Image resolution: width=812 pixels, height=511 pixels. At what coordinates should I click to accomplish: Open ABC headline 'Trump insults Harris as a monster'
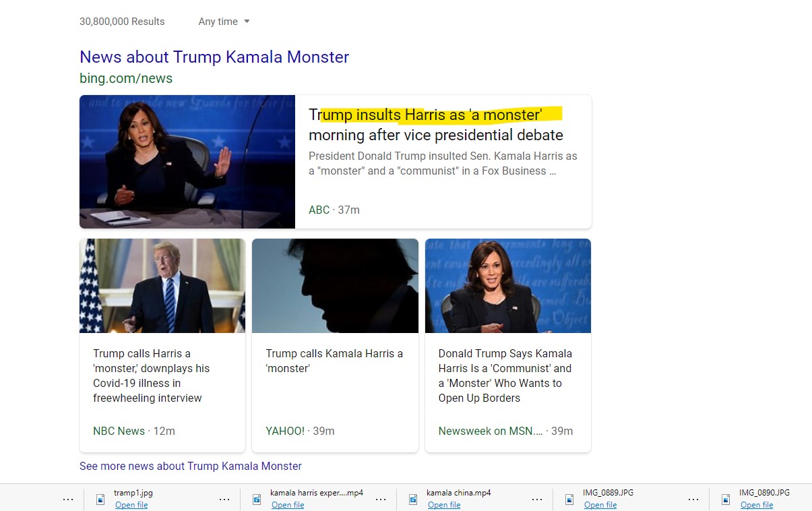(436, 125)
